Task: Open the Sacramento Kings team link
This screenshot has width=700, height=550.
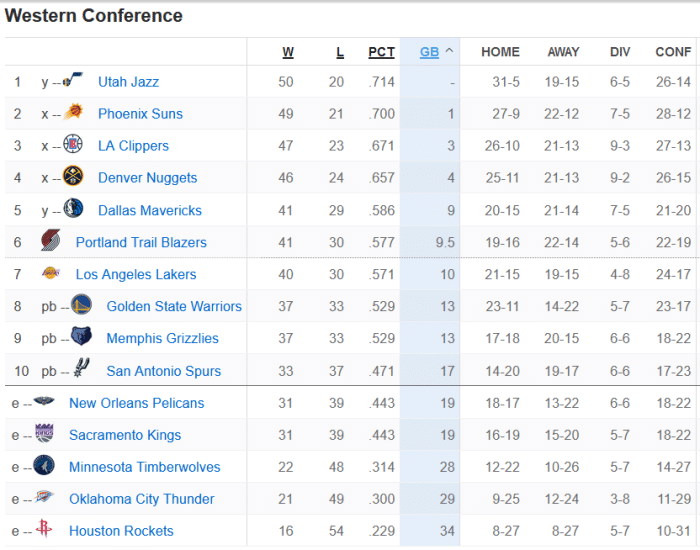Action: (x=125, y=435)
